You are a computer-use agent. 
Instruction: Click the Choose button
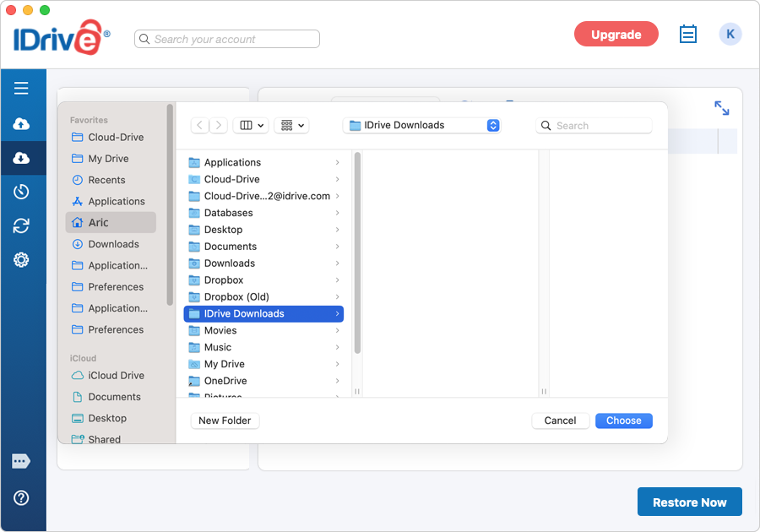point(624,421)
